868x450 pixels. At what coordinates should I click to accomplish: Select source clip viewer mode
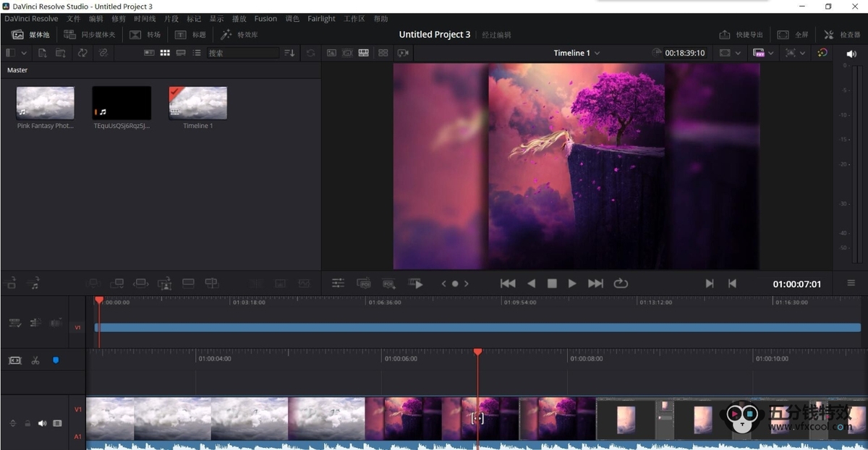point(331,53)
